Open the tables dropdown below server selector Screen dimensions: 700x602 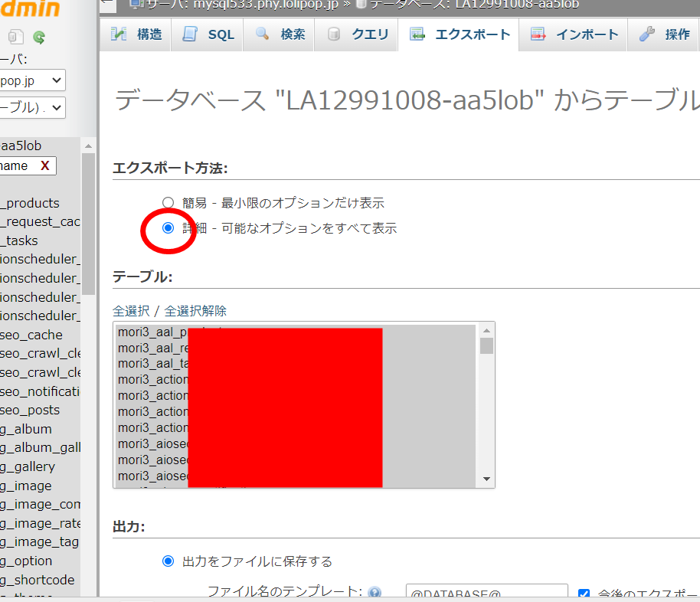coord(32,107)
